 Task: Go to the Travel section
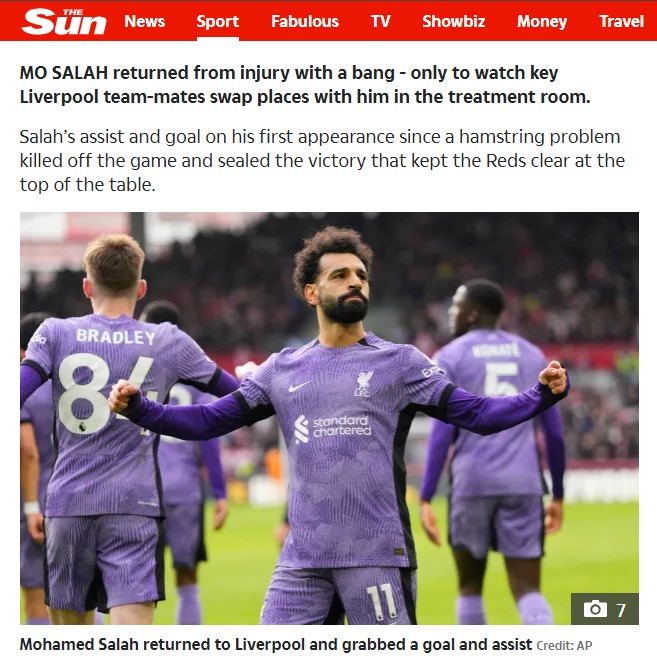621,21
